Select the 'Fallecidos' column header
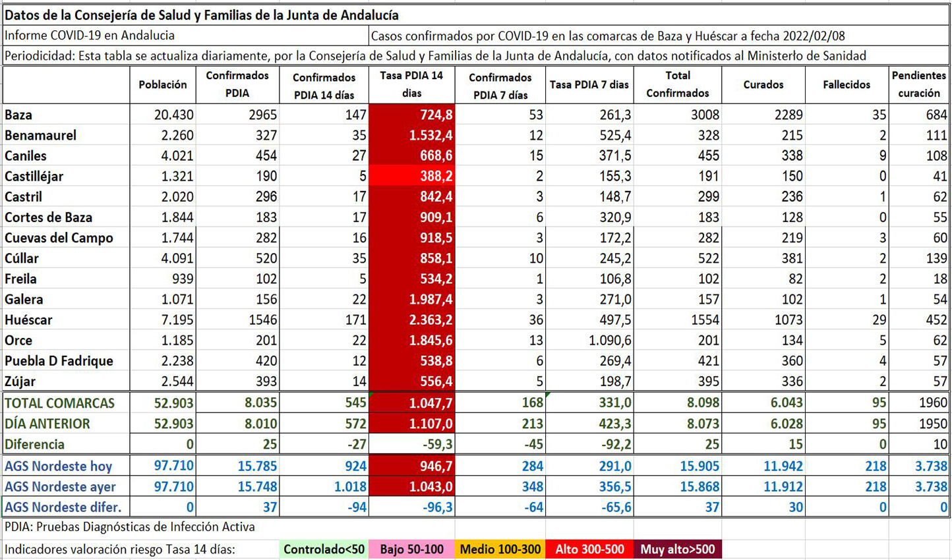The height and width of the screenshot is (560, 952). pos(847,85)
